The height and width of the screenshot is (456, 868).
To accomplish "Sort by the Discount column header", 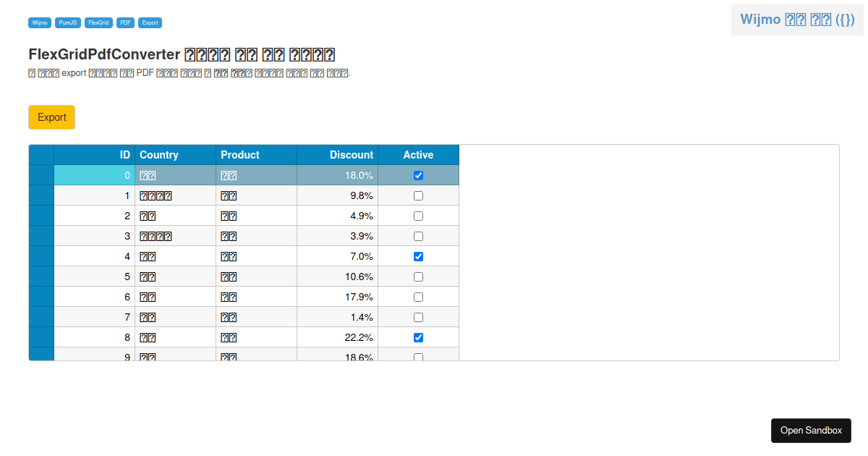I will (337, 155).
